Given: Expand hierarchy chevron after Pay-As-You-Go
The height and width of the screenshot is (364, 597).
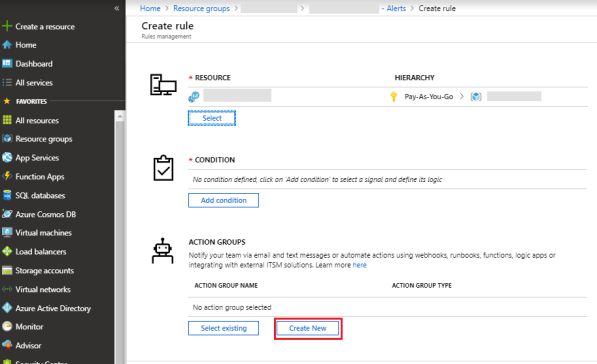Looking at the screenshot, I should 461,96.
